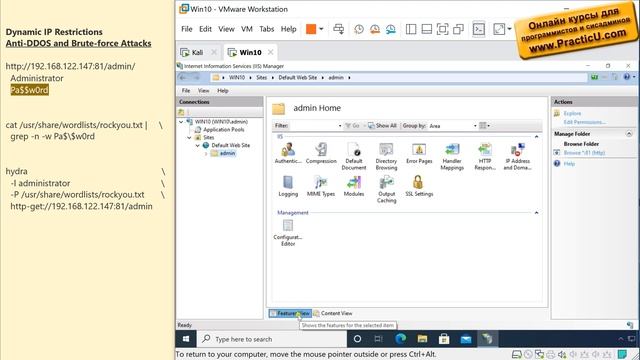Open the Output Caching feature
This screenshot has height=360, width=640.
point(387,189)
